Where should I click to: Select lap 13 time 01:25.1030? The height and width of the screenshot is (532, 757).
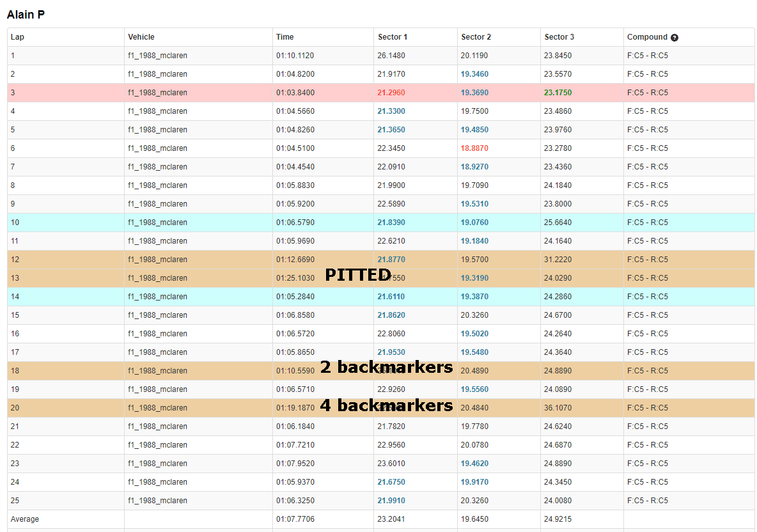[x=295, y=278]
